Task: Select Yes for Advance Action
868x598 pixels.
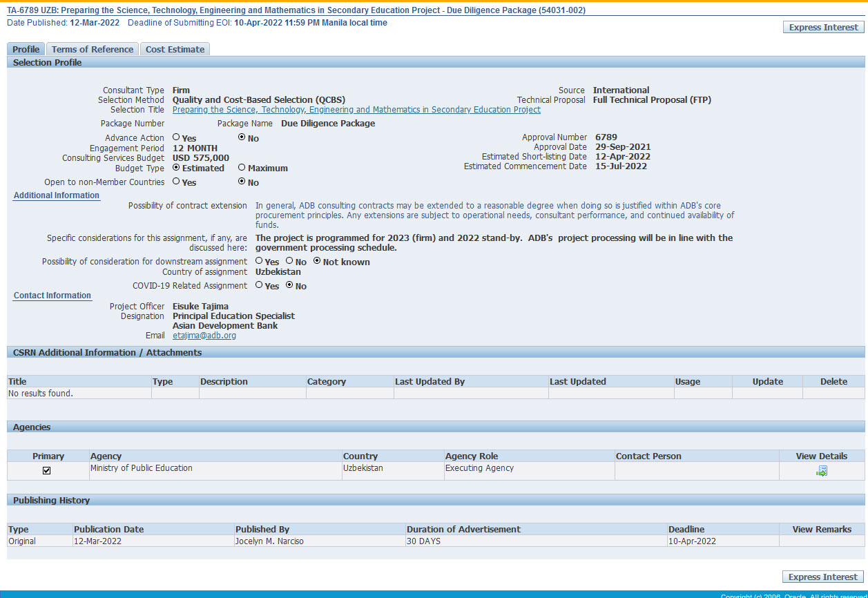Action: [x=176, y=137]
